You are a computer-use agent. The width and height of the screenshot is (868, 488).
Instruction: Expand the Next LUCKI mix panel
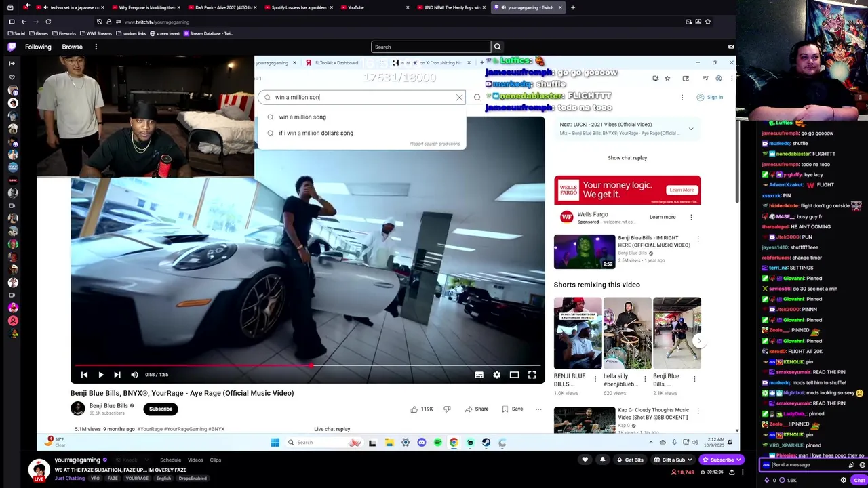690,129
